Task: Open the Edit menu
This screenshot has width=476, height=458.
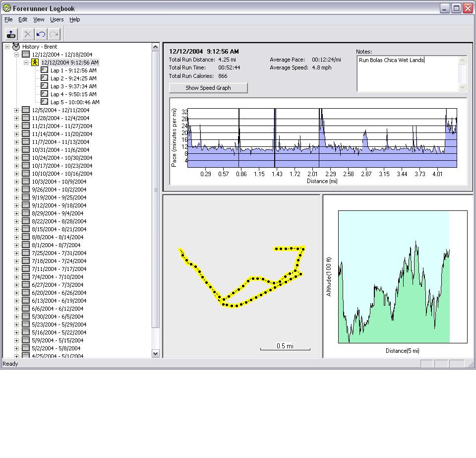Action: pyautogui.click(x=23, y=19)
